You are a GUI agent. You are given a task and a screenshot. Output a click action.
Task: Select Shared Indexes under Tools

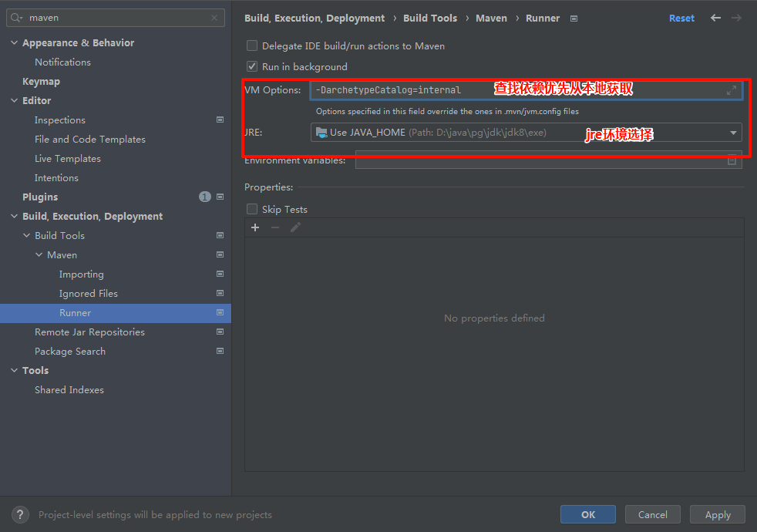(69, 390)
